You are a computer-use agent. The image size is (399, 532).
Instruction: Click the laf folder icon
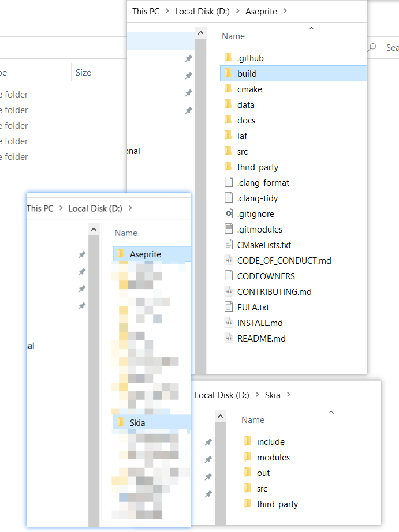point(228,136)
